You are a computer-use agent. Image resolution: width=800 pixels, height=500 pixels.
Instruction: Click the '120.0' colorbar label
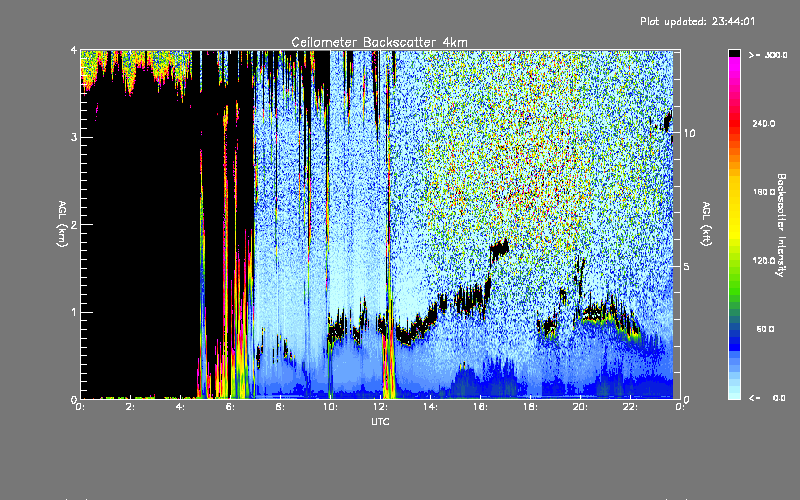764,261
